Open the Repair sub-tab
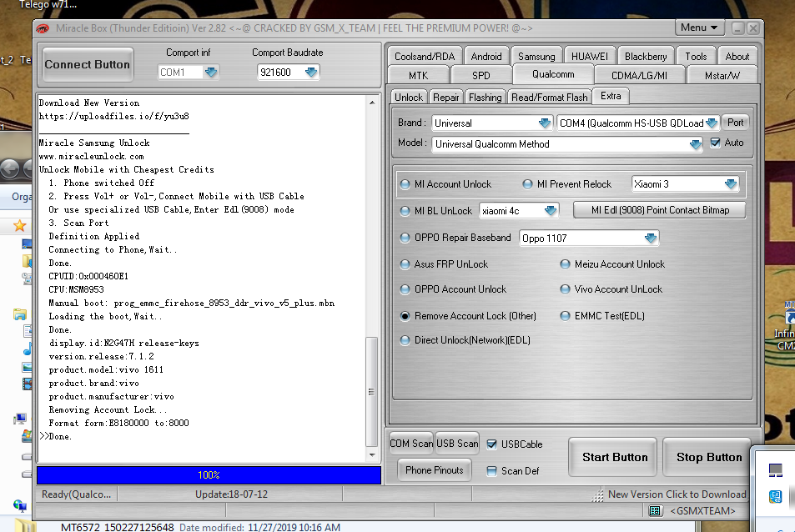This screenshot has width=795, height=532. (445, 98)
